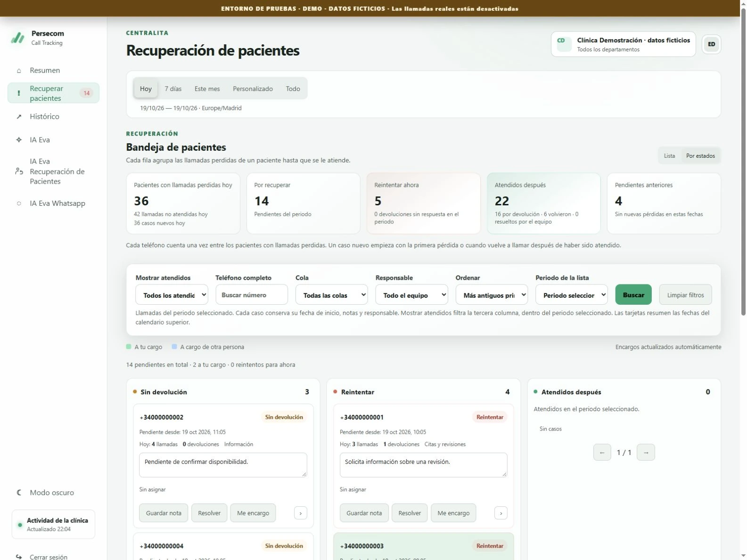Select the Este mes range

pos(207,89)
